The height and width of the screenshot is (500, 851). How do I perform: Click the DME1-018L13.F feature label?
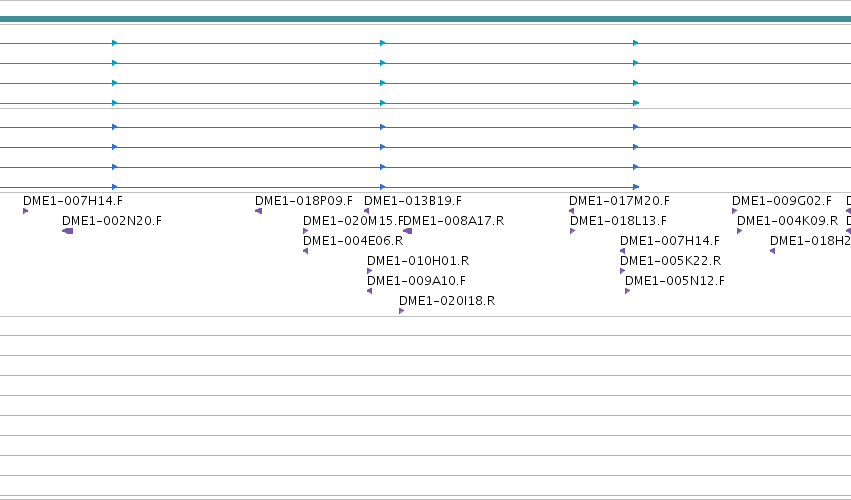618,221
